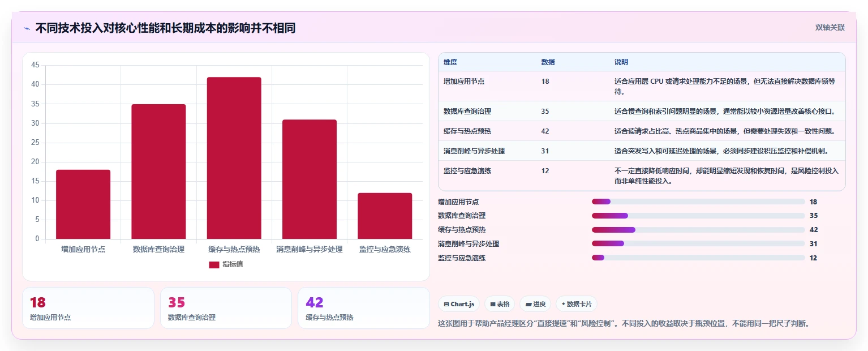Click 缓存与热点预热 x-axis label in chart
The height and width of the screenshot is (351, 868).
pos(234,249)
